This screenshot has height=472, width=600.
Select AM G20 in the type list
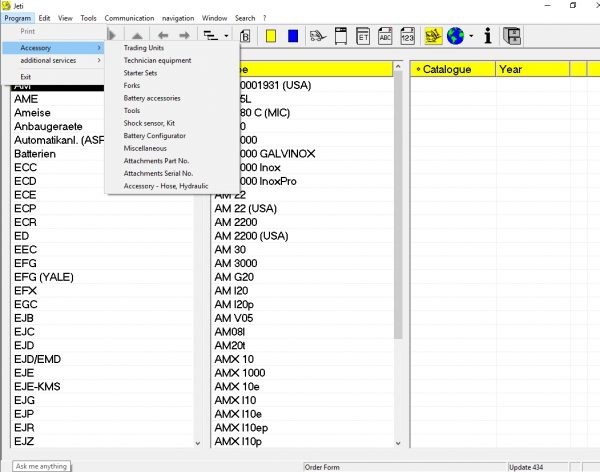[302, 277]
